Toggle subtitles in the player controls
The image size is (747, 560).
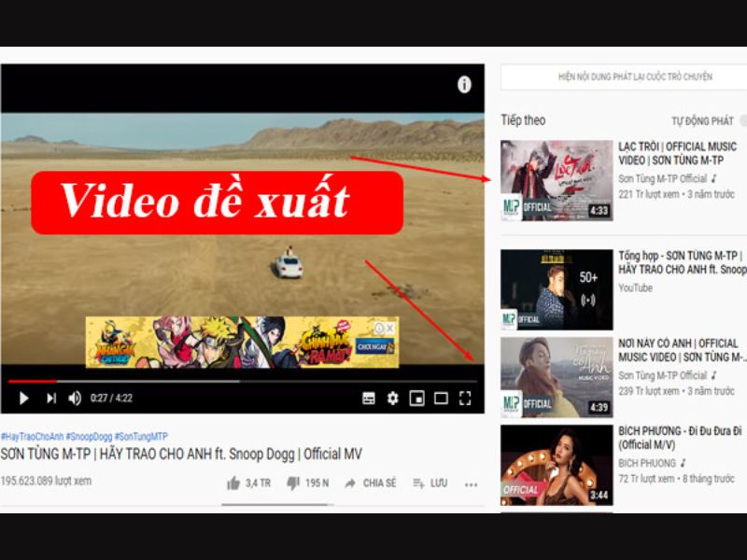pos(368,399)
